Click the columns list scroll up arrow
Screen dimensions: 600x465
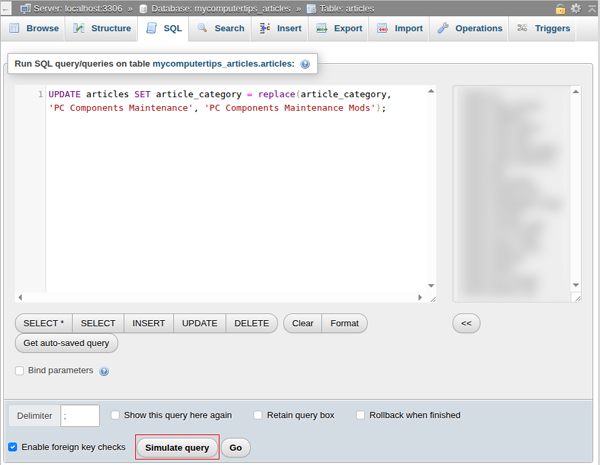pyautogui.click(x=576, y=91)
